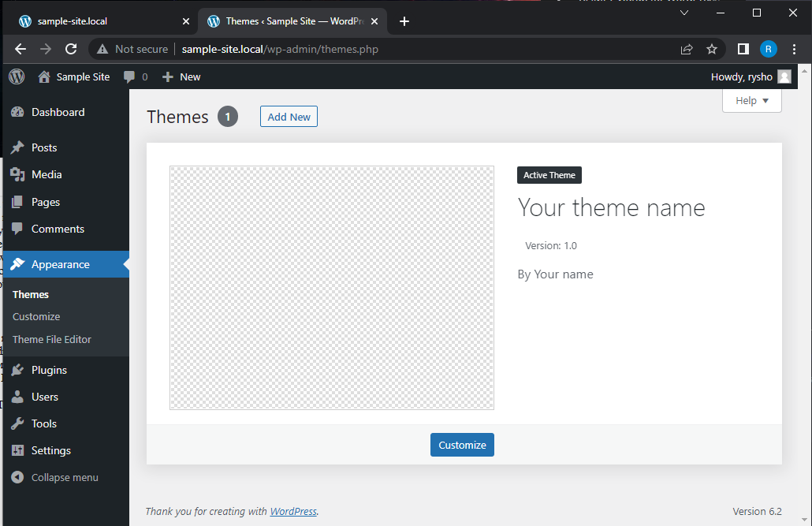Screen dimensions: 812x526
Task: Click the Sample Site home icon
Action: click(44, 76)
